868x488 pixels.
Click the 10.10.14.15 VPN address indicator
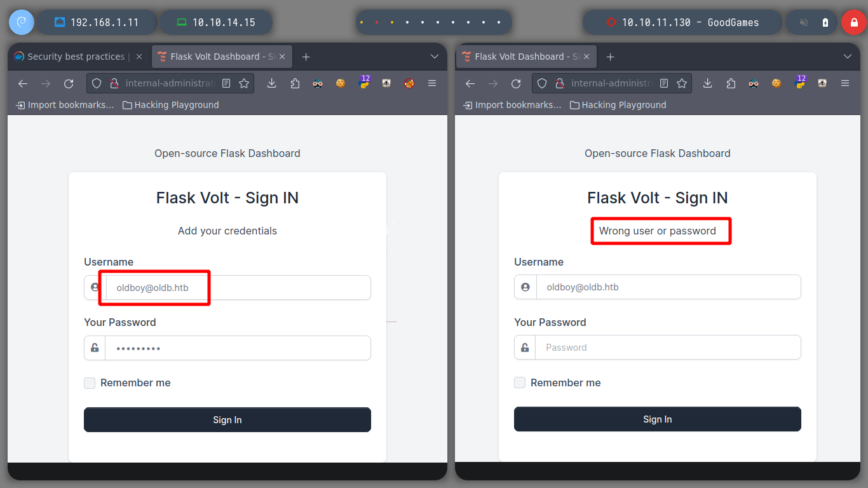216,22
